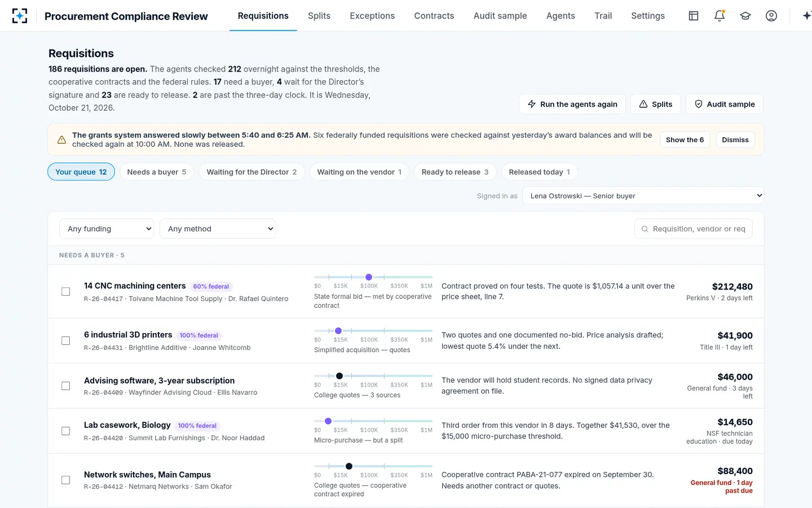Open the Trail tab
The image size is (812, 508).
603,16
